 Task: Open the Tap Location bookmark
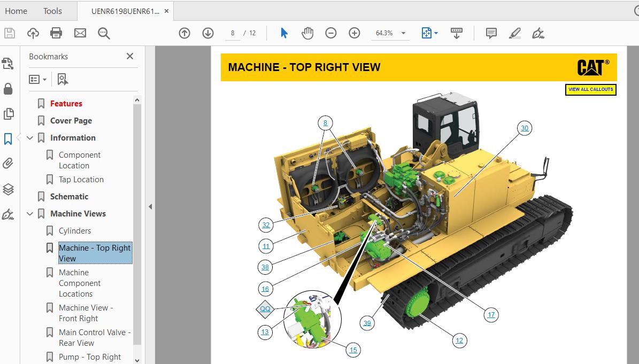click(81, 180)
